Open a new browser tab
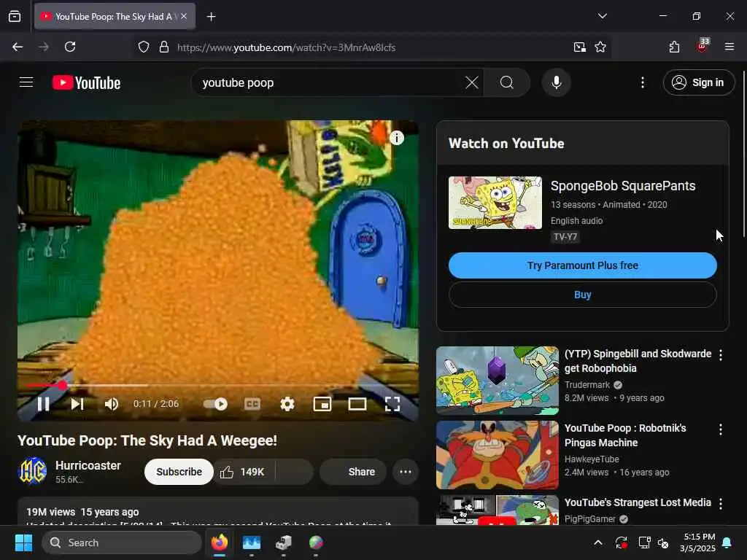 (211, 17)
